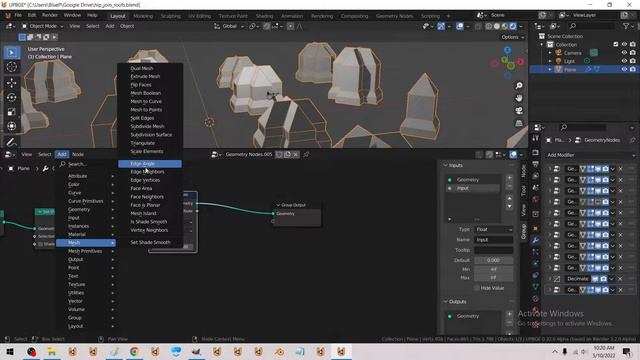This screenshot has width=640, height=360.
Task: Open the Modifier properties wrench tab
Action: [x=536, y=240]
